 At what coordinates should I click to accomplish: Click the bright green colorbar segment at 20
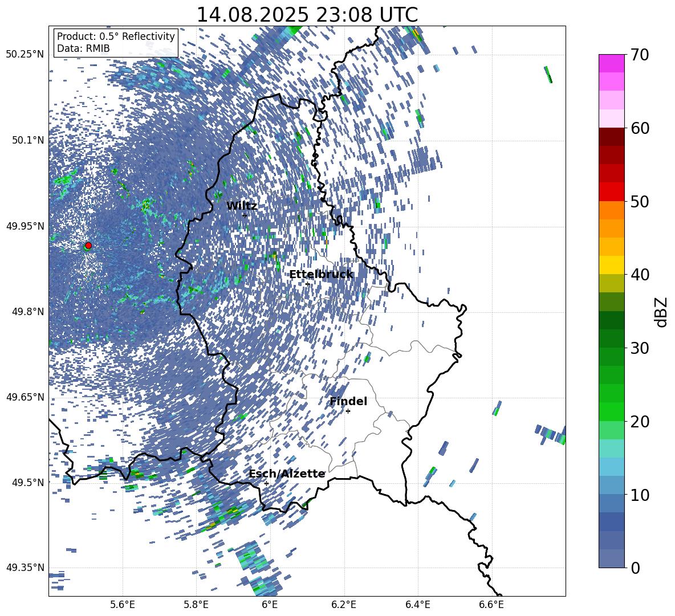tap(611, 411)
